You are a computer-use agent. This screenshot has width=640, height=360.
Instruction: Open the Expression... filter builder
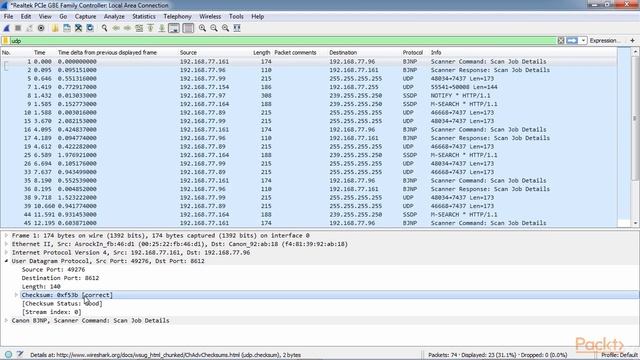(605, 40)
